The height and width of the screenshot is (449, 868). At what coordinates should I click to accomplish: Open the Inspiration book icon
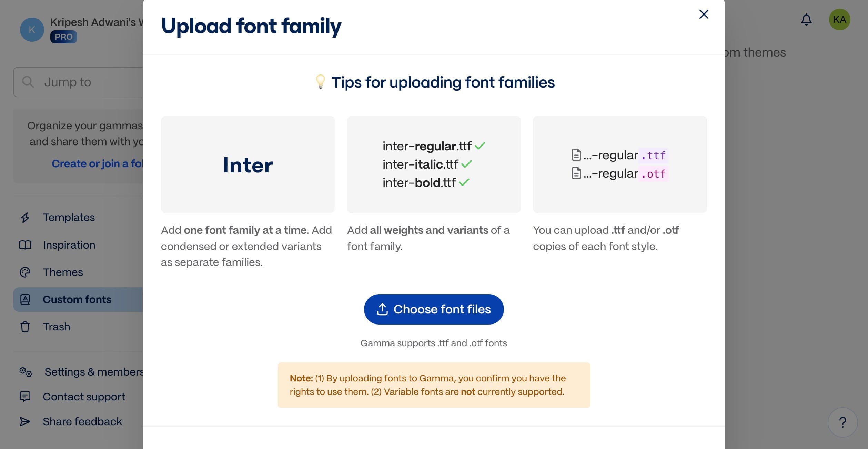(24, 245)
